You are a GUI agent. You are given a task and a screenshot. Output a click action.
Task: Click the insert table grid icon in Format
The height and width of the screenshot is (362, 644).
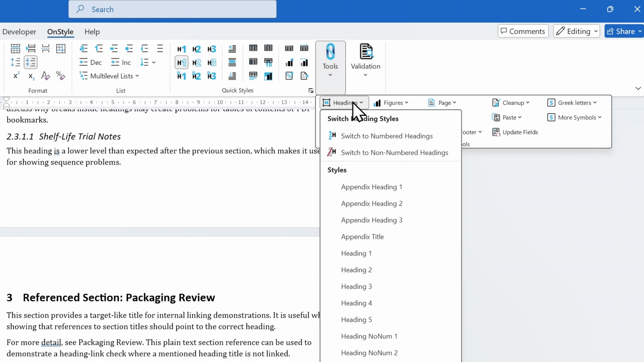coord(15,49)
